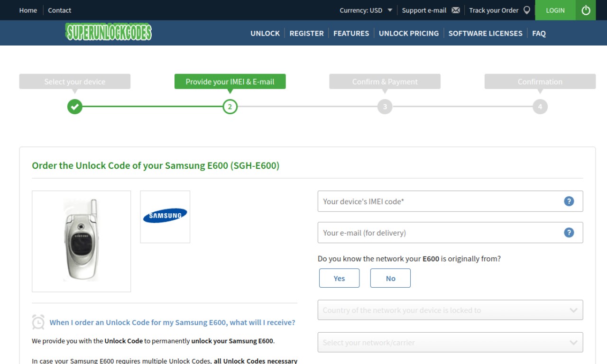Choose No for knowing the network

point(390,278)
